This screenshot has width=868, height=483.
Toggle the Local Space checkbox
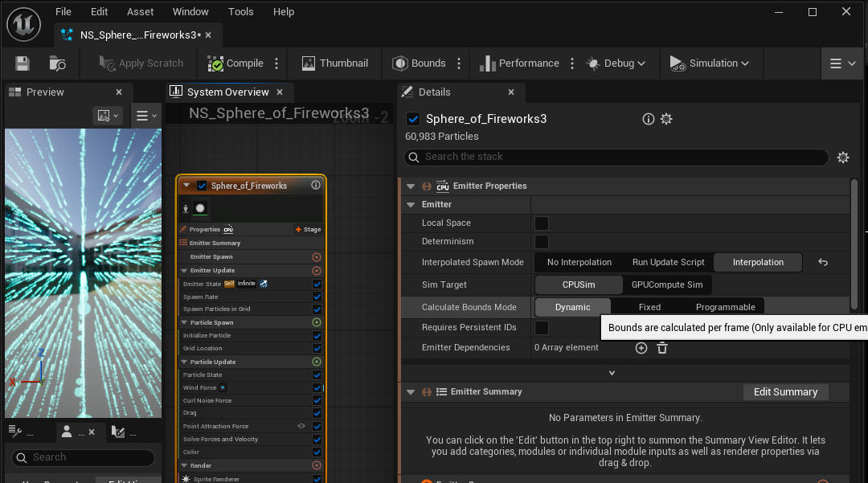pyautogui.click(x=542, y=223)
